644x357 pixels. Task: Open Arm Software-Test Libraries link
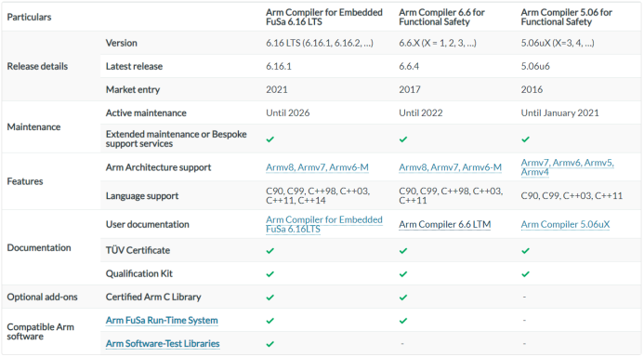[163, 343]
